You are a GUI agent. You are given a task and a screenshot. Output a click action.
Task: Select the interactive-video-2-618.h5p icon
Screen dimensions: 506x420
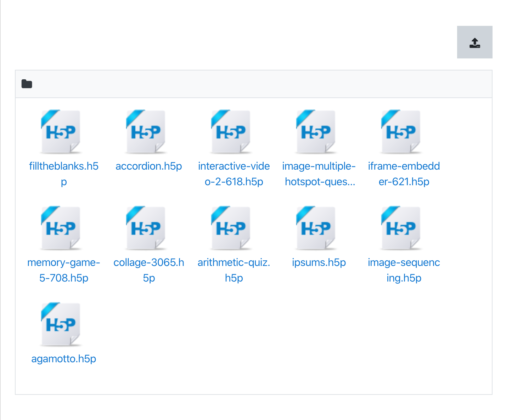[231, 131]
